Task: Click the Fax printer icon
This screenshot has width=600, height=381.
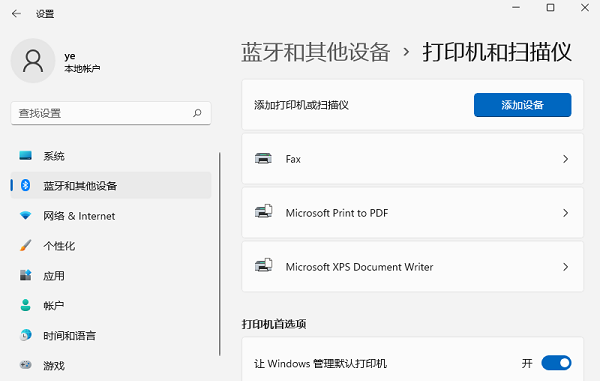Action: pos(263,158)
